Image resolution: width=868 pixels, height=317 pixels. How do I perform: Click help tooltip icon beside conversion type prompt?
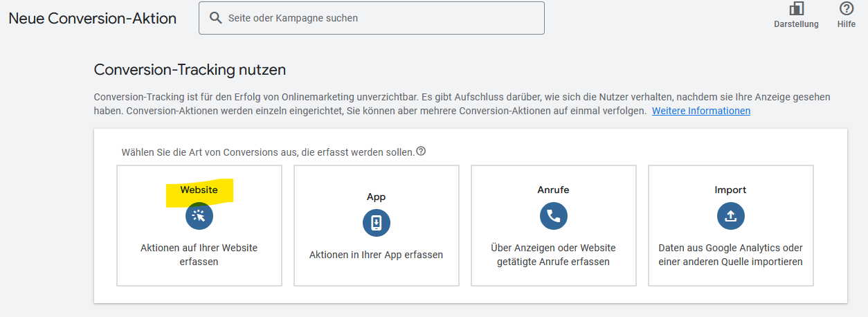421,151
